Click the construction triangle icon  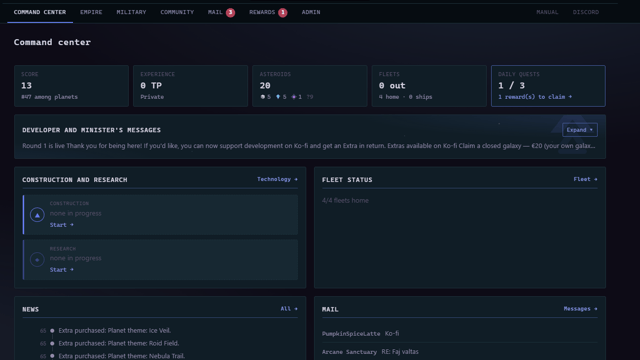[x=37, y=215]
